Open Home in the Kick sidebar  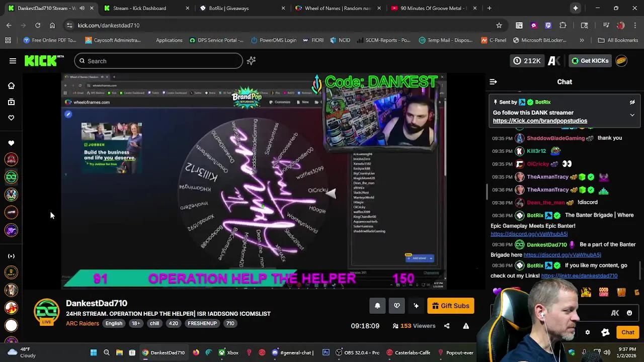pyautogui.click(x=11, y=86)
